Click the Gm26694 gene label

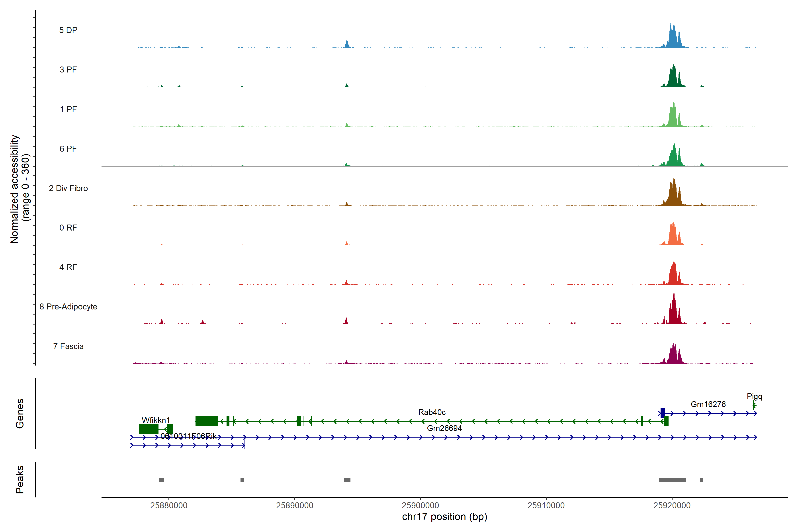444,428
